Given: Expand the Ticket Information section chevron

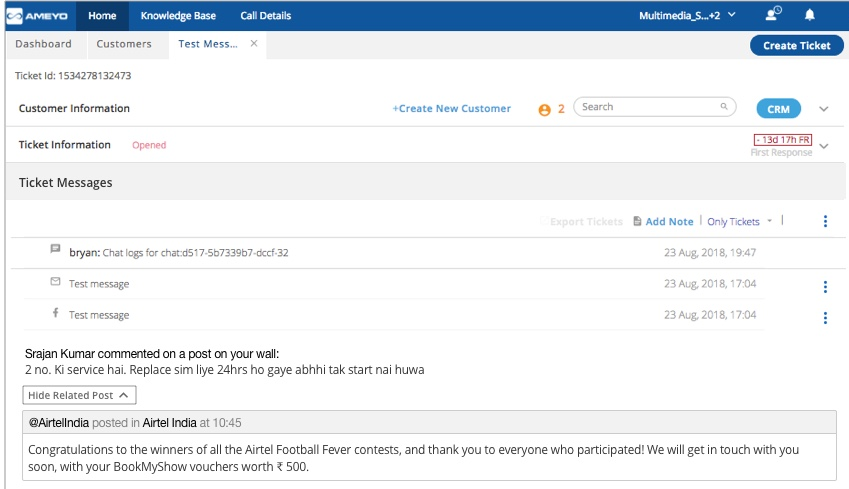Looking at the screenshot, I should (x=824, y=146).
